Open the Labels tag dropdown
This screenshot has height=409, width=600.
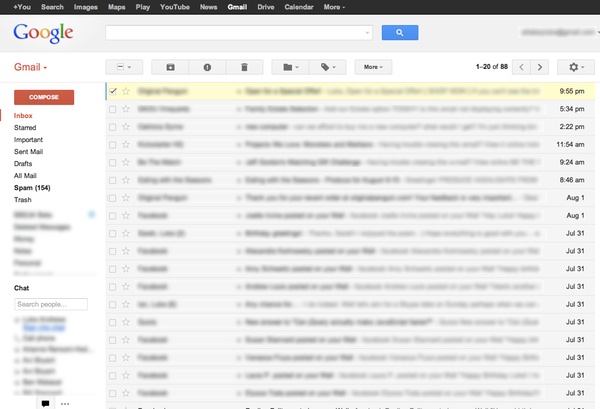coord(328,67)
